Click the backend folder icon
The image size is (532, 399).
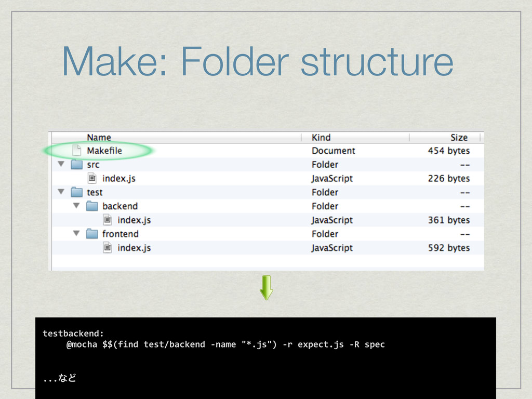92,206
